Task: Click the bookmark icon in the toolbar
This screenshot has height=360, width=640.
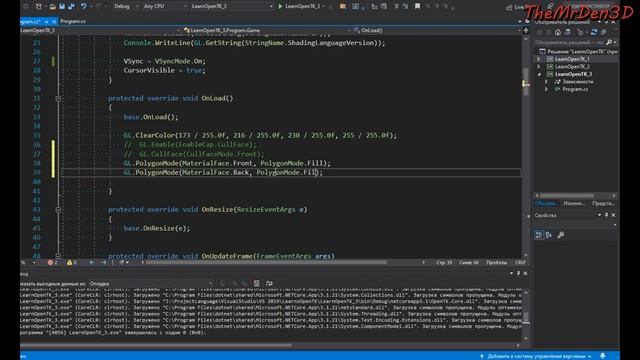Action: tap(418, 7)
